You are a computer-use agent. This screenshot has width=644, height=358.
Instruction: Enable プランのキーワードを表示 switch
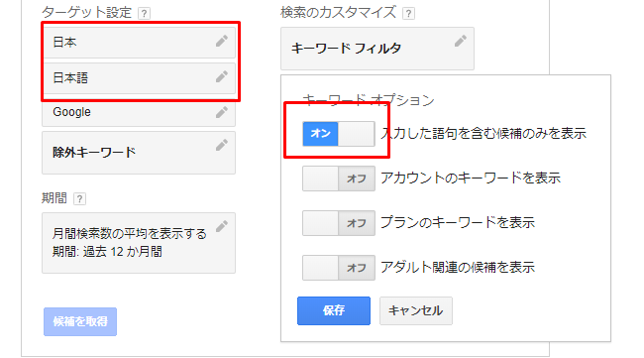[339, 223]
